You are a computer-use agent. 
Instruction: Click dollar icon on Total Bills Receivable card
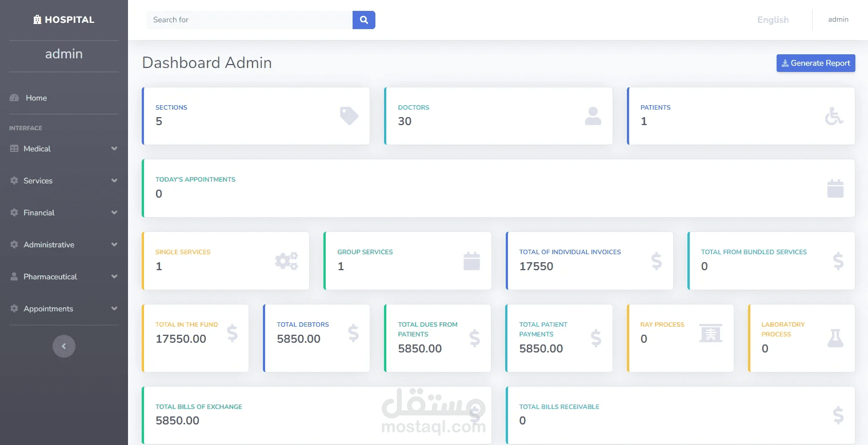838,415
